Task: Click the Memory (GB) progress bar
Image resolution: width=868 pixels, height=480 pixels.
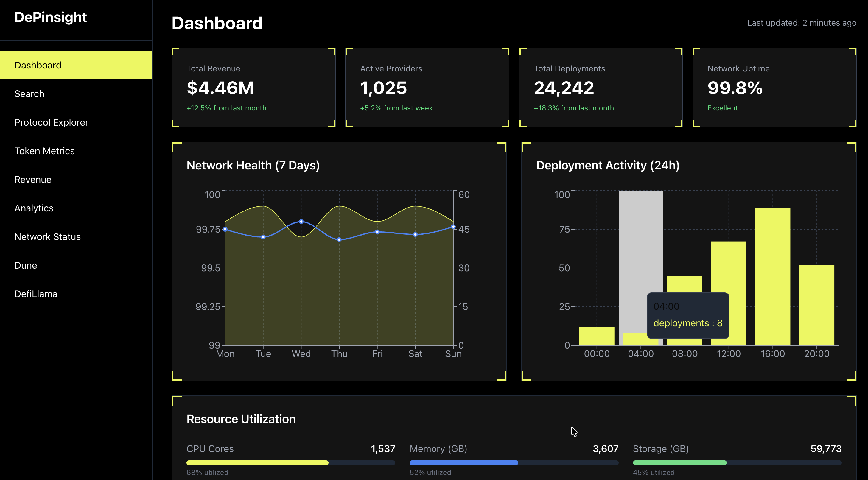Action: click(x=514, y=463)
